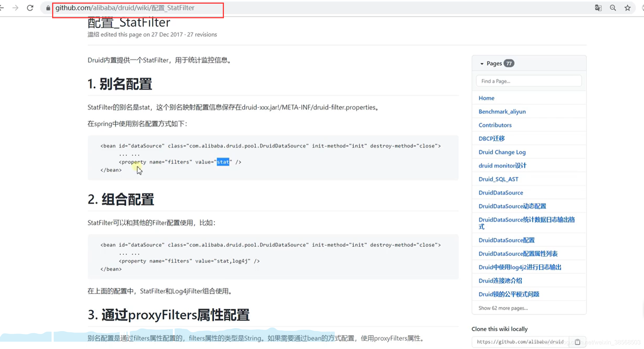Click the Pages count badge 77
The width and height of the screenshot is (644, 349).
(x=509, y=64)
